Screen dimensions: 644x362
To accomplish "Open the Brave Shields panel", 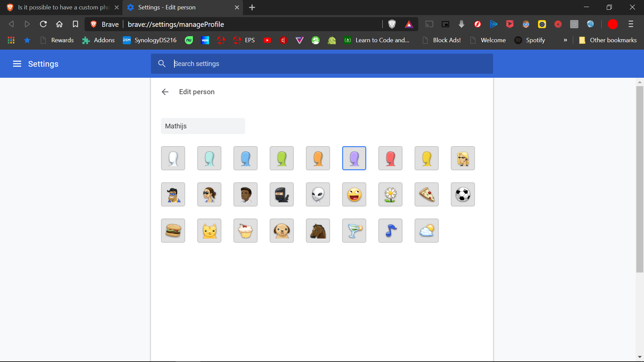I will (x=392, y=24).
